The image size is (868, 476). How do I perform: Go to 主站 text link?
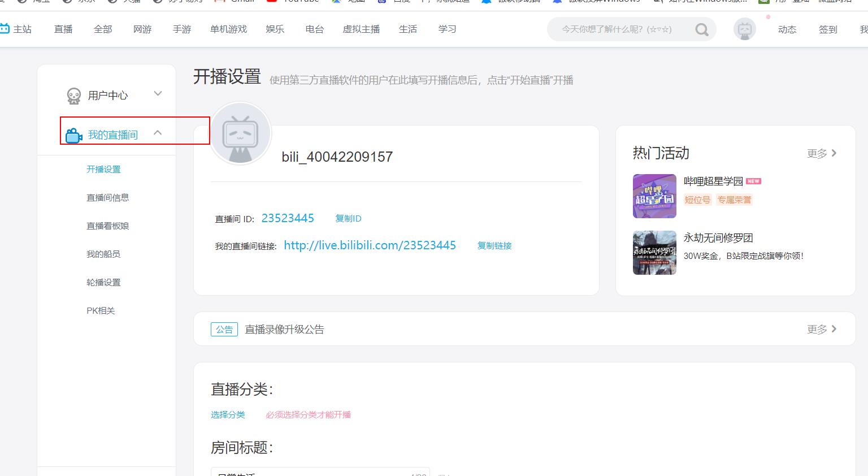(x=23, y=29)
